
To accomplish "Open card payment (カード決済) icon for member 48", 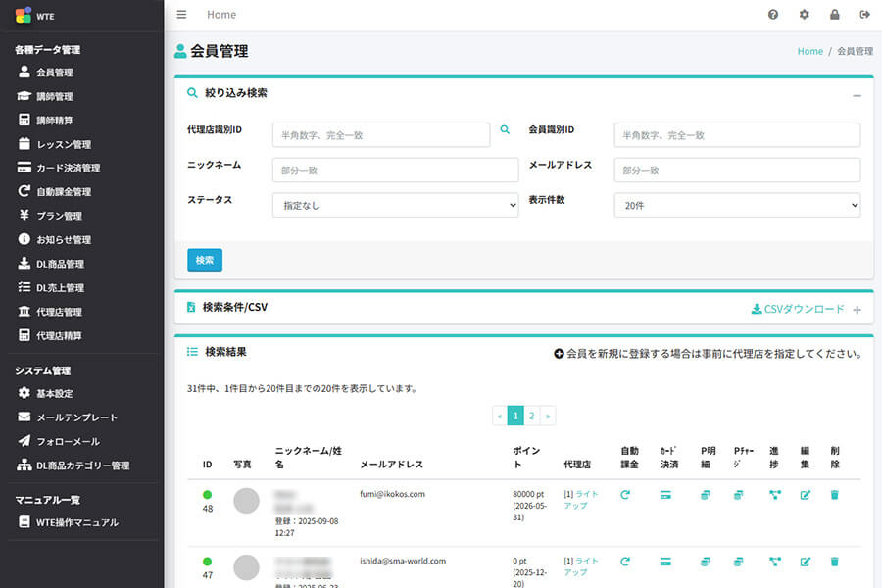I will point(667,495).
